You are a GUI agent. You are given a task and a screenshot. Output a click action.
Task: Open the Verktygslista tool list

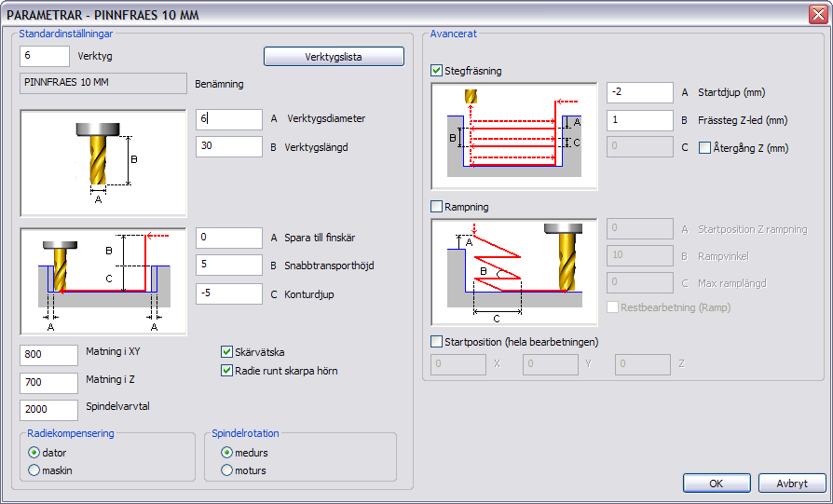pyautogui.click(x=334, y=57)
